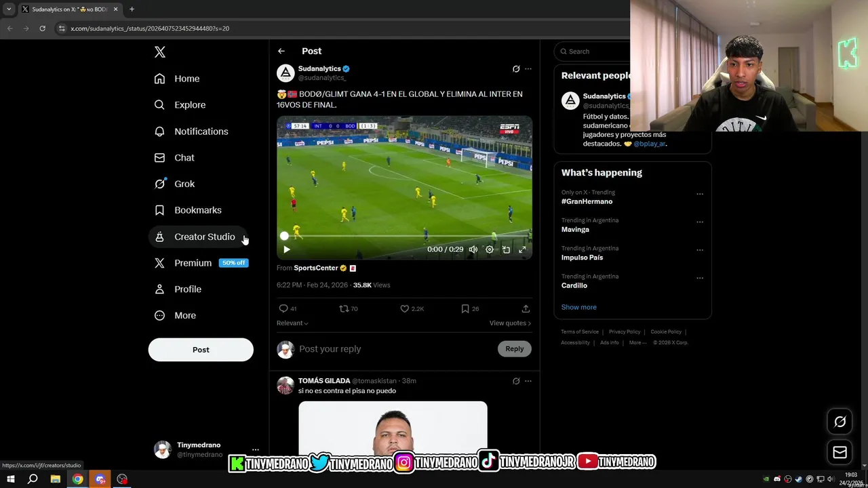The width and height of the screenshot is (868, 488).
Task: Open the Mavinga trend
Action: (x=575, y=230)
